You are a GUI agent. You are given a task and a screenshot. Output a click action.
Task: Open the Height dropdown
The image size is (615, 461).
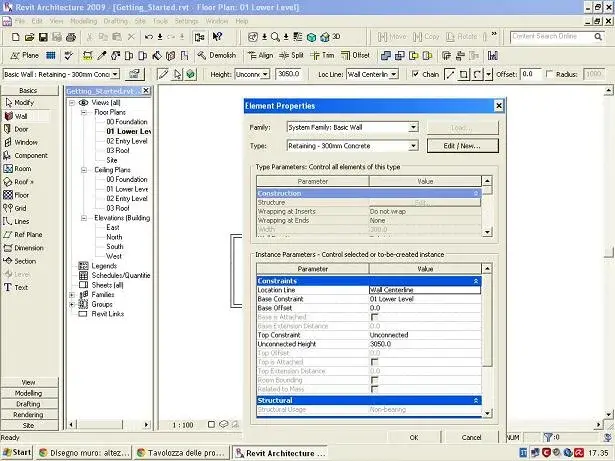click(x=266, y=74)
